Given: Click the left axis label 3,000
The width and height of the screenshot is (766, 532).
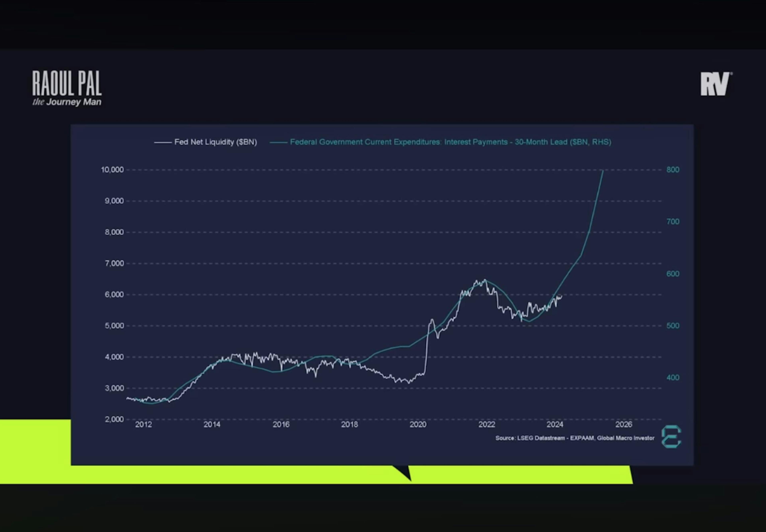Looking at the screenshot, I should click(x=114, y=388).
